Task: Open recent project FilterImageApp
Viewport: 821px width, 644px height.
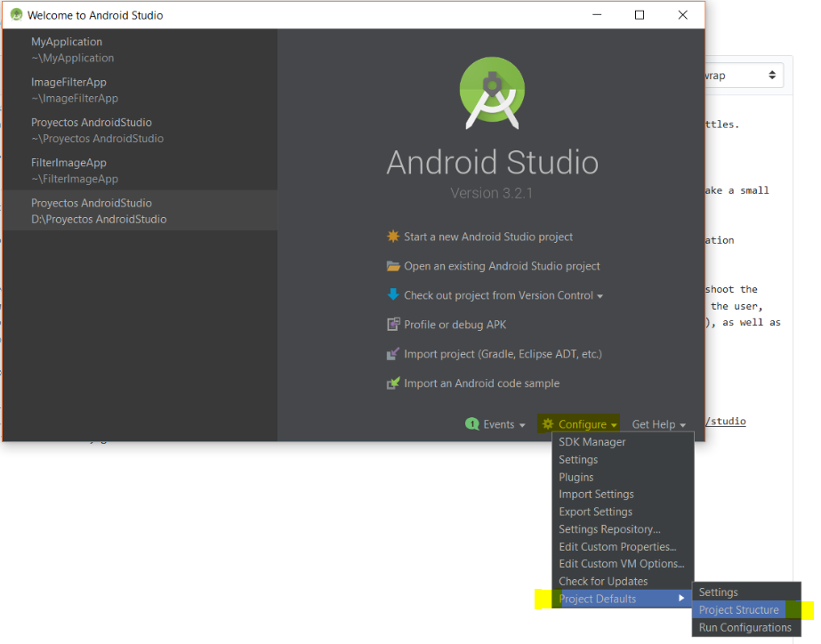Action: point(140,170)
